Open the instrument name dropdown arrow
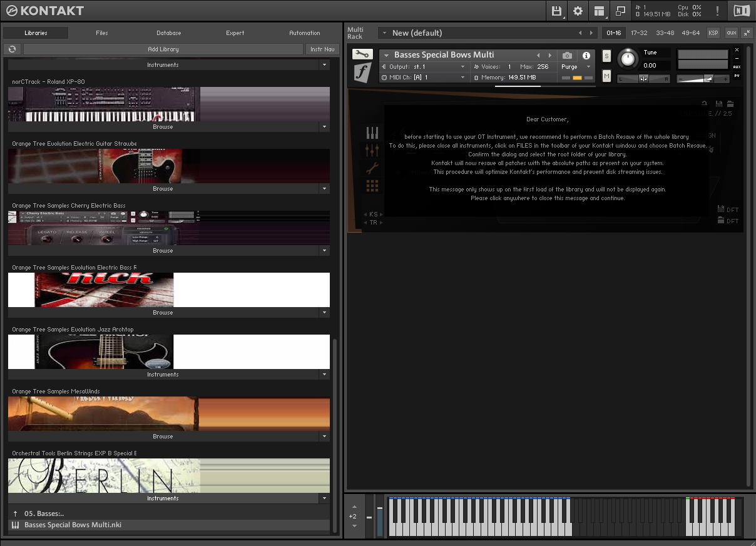 (387, 55)
